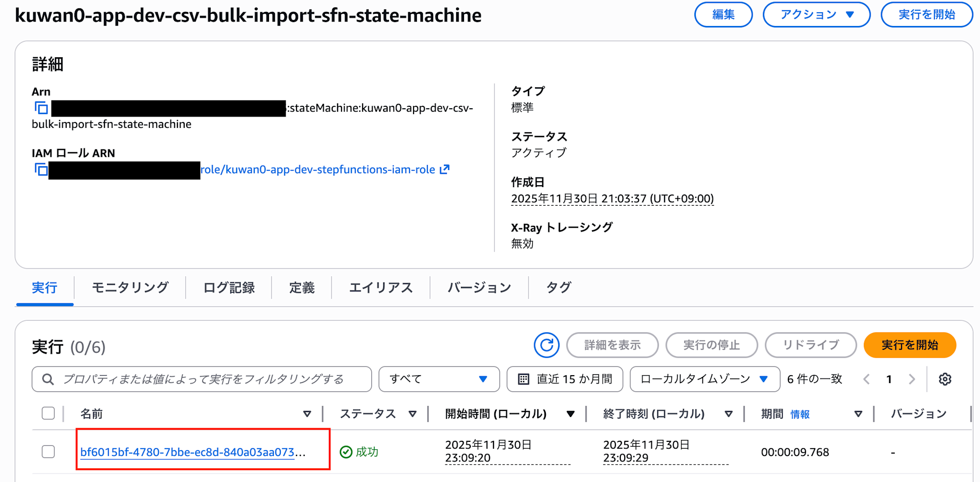Check the select-all checkbox in the table header
The width and height of the screenshot is (980, 482).
click(x=48, y=413)
